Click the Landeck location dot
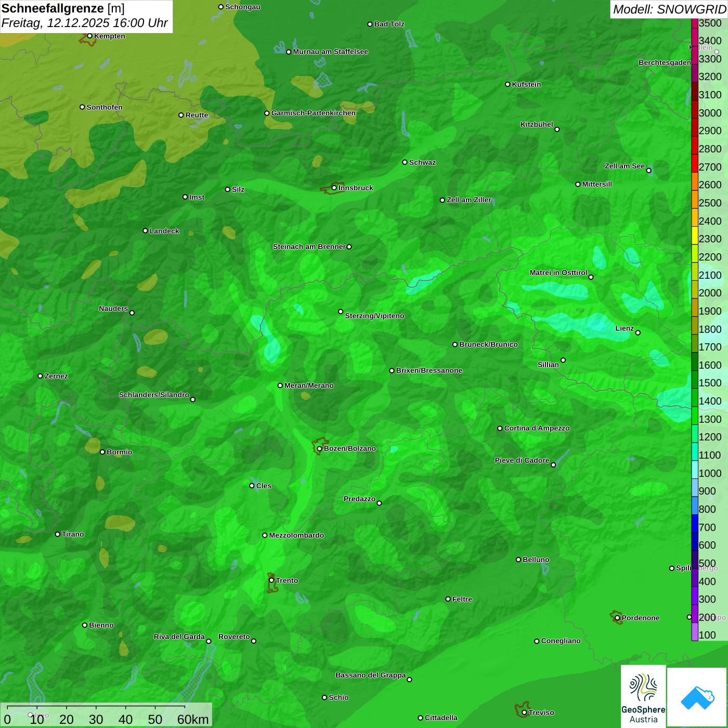 point(145,231)
